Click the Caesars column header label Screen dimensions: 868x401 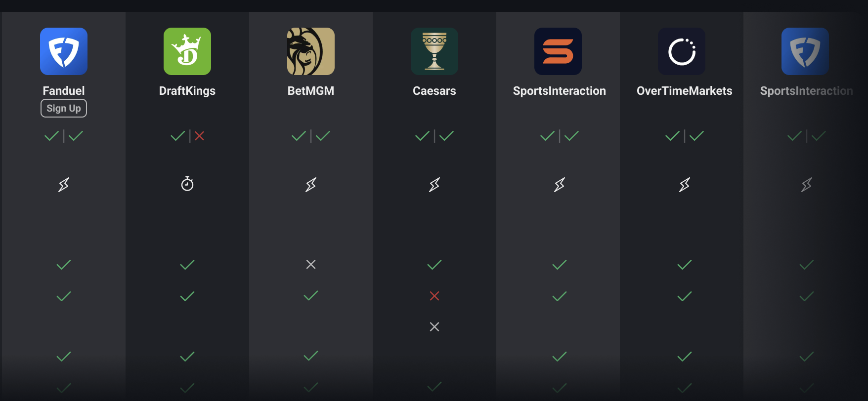[434, 90]
